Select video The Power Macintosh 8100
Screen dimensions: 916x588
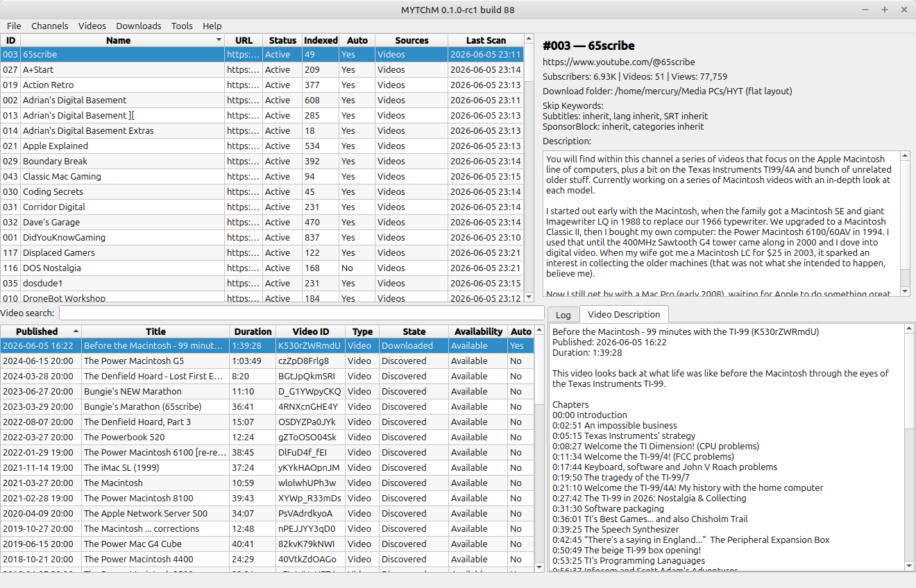click(267, 498)
